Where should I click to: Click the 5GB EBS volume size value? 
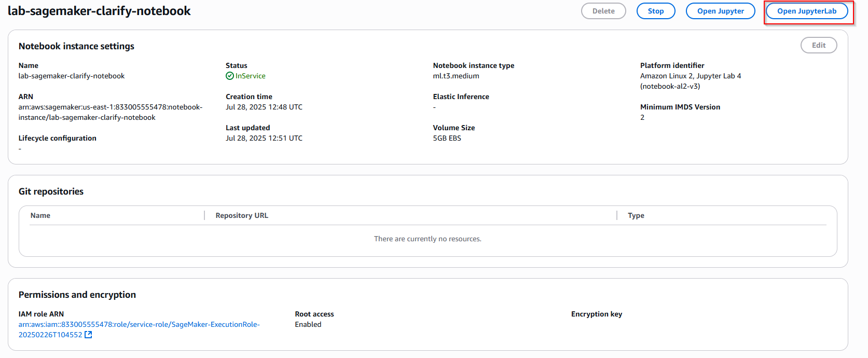pos(447,138)
